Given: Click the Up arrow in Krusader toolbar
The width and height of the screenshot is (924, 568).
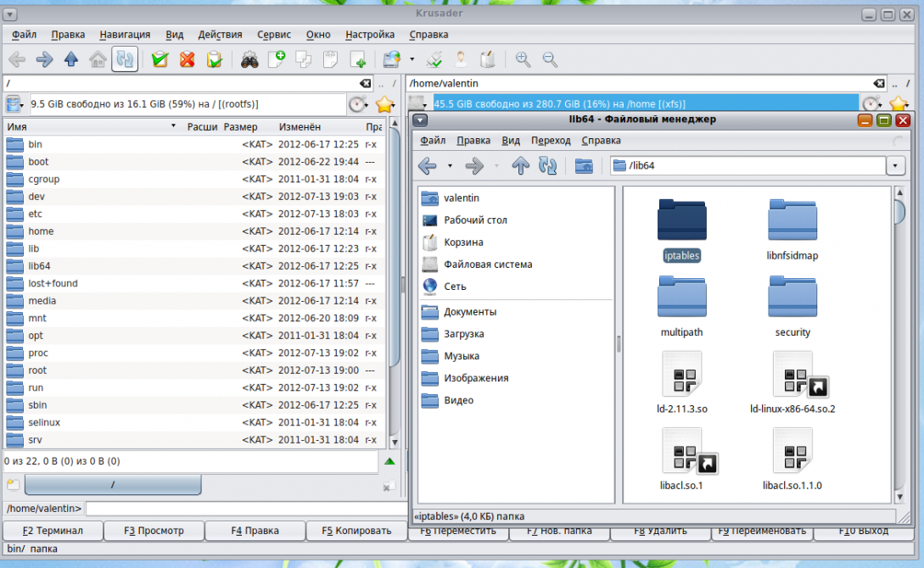Looking at the screenshot, I should [x=71, y=59].
